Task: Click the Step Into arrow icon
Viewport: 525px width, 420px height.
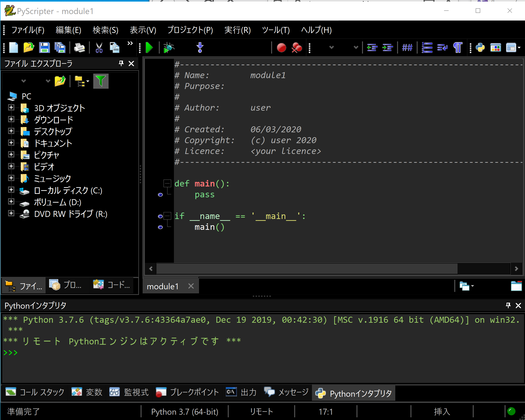Action: (200, 47)
